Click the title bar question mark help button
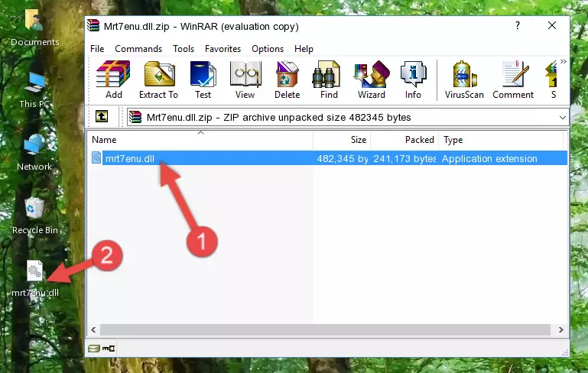 point(518,25)
